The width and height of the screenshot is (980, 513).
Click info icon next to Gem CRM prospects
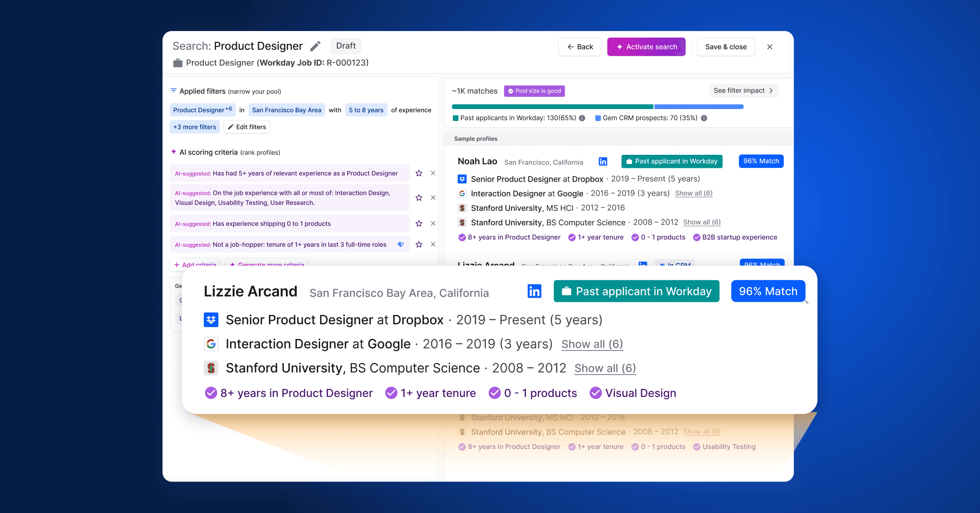(x=704, y=118)
